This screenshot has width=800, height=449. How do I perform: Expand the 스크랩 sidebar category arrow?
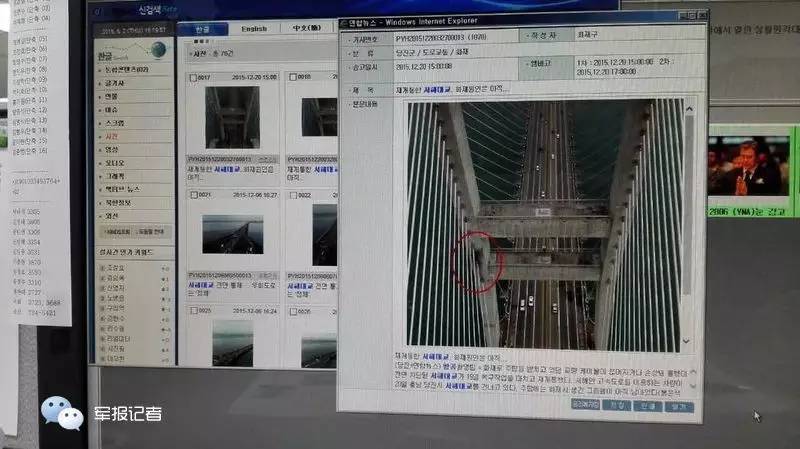tap(101, 123)
